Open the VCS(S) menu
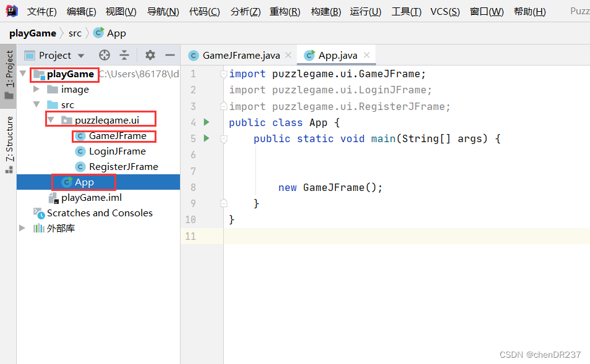The width and height of the screenshot is (590, 364). [445, 12]
